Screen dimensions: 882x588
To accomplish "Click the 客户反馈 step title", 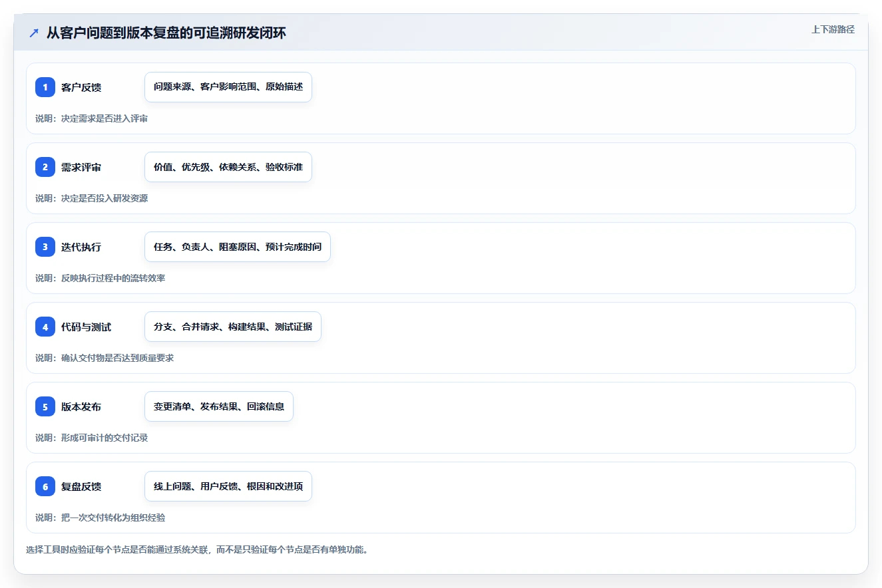I will click(x=81, y=87).
